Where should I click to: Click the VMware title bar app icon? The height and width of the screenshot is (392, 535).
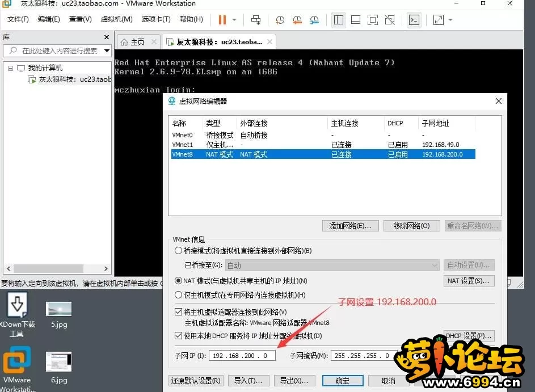coord(7,4)
